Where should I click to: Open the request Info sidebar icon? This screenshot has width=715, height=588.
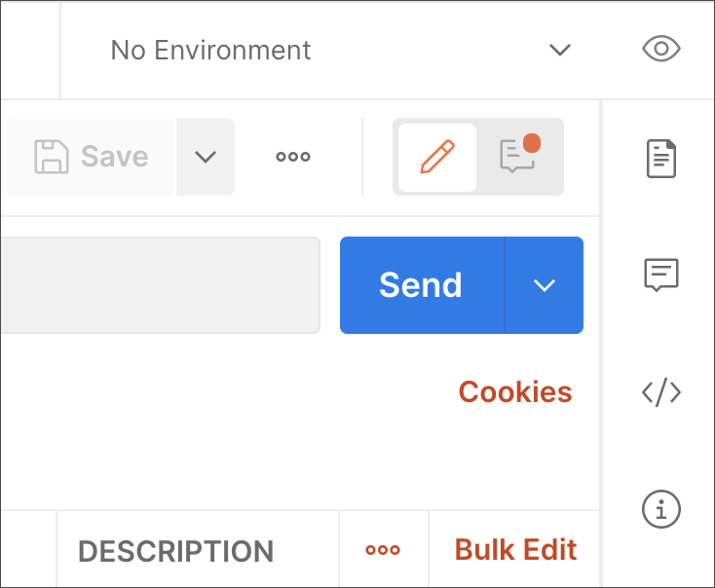click(661, 509)
